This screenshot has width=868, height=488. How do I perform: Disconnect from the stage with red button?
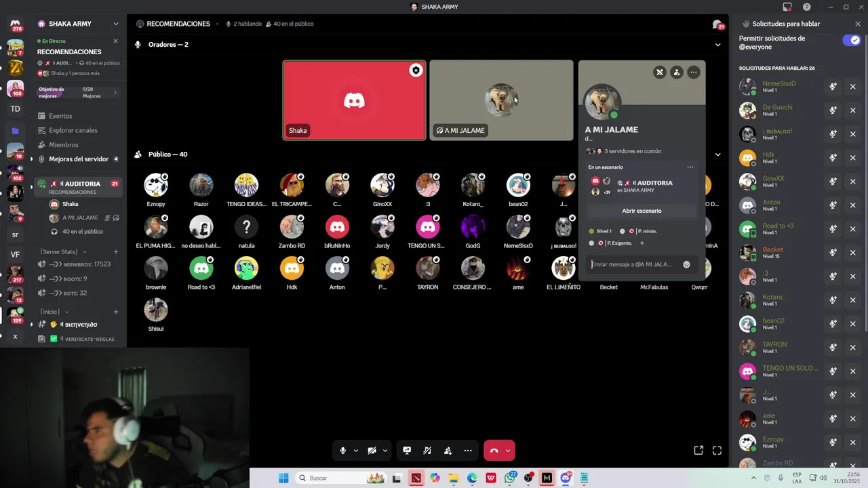pyautogui.click(x=494, y=451)
